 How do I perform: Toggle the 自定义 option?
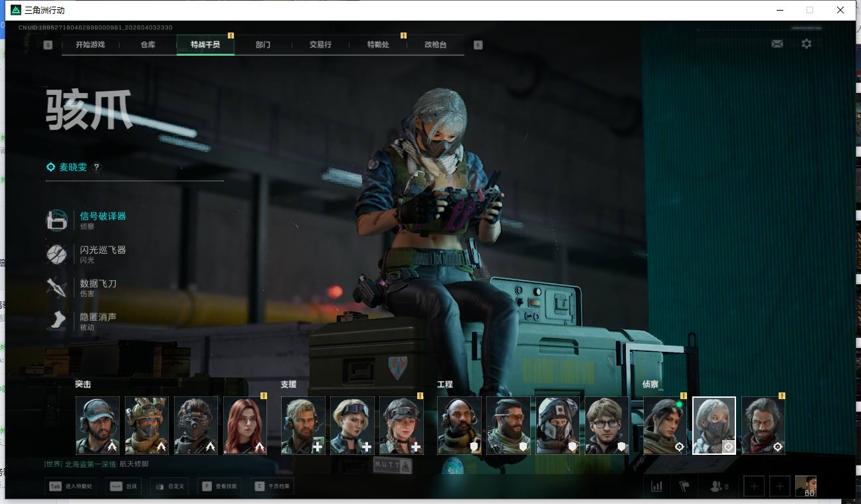point(169,487)
